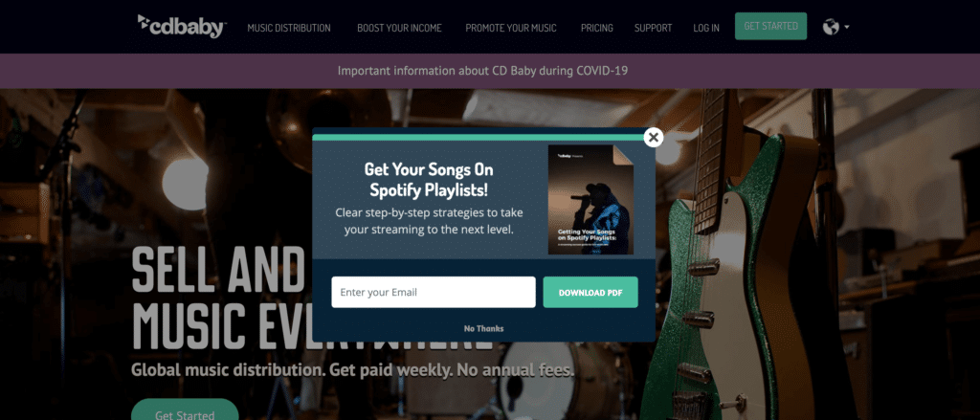This screenshot has height=420, width=980.
Task: Click the Download PDF button
Action: click(x=590, y=292)
